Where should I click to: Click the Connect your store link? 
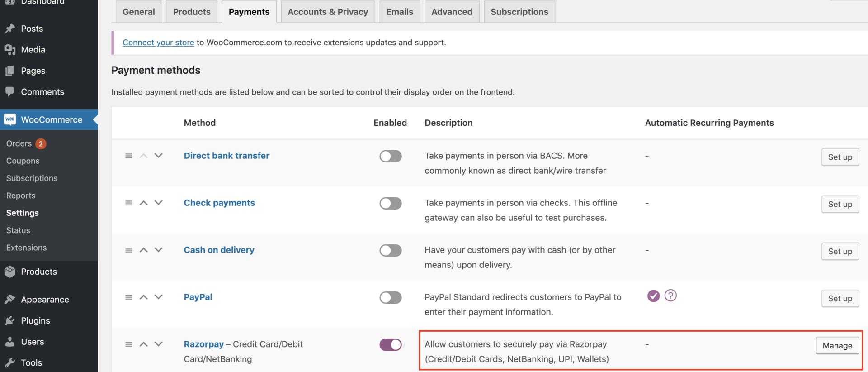click(158, 42)
